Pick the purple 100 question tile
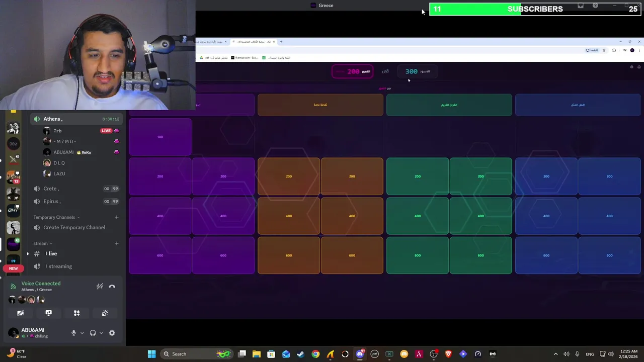 point(160,137)
